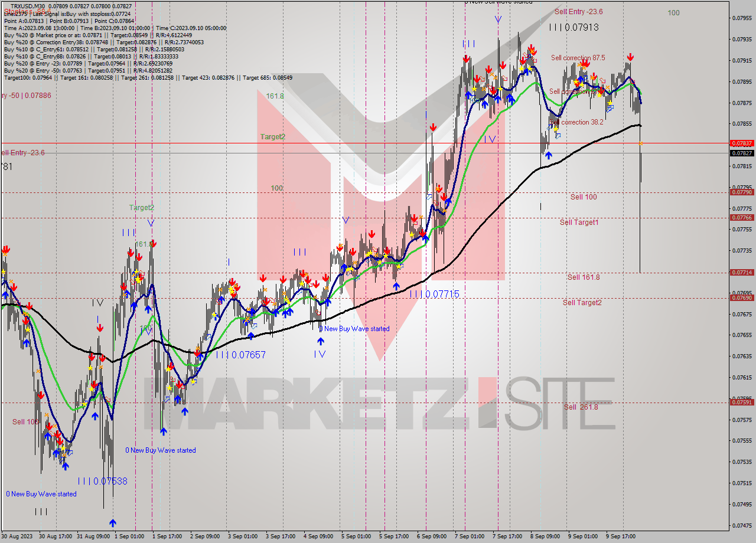Click the 'I I I 0.07715' wave label

click(434, 294)
